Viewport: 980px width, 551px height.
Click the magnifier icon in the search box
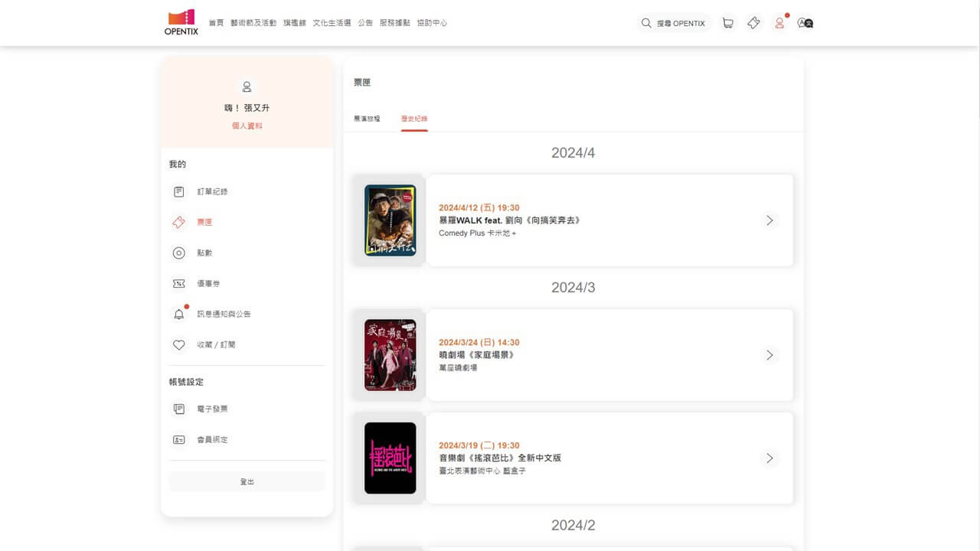[647, 23]
